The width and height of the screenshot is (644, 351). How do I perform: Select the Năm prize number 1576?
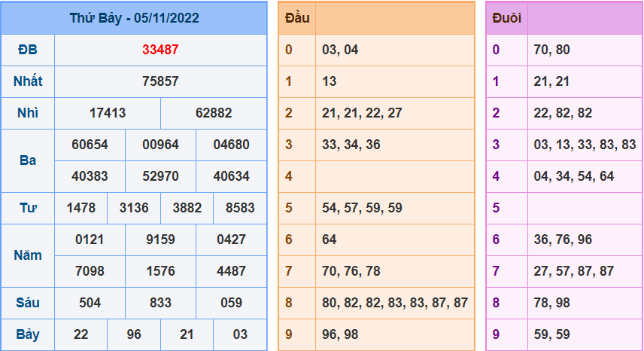[x=160, y=271]
